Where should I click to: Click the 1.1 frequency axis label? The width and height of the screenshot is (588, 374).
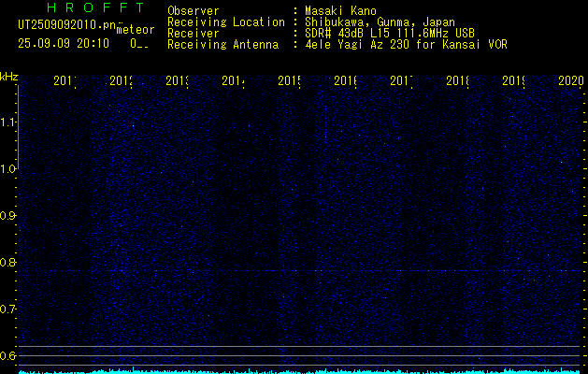click(x=7, y=122)
